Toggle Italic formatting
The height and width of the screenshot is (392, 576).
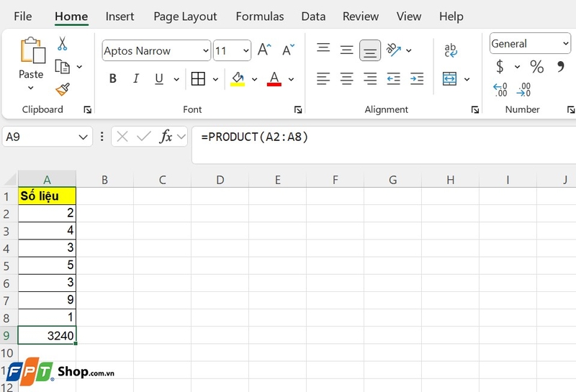(136, 78)
